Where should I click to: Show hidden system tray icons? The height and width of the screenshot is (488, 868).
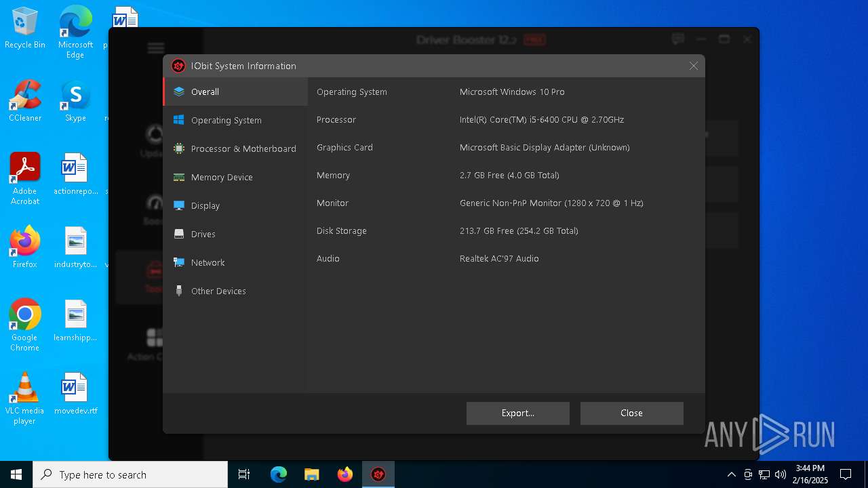tap(731, 474)
